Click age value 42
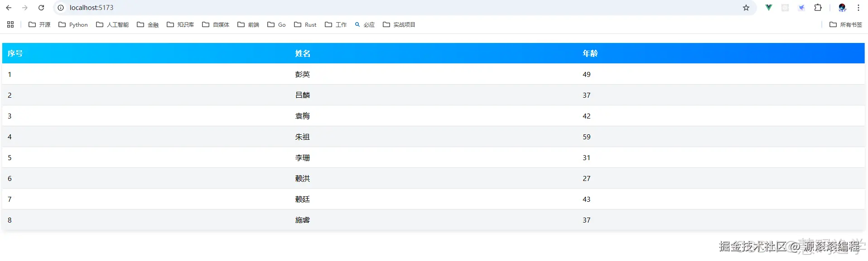The width and height of the screenshot is (868, 261). [x=587, y=116]
